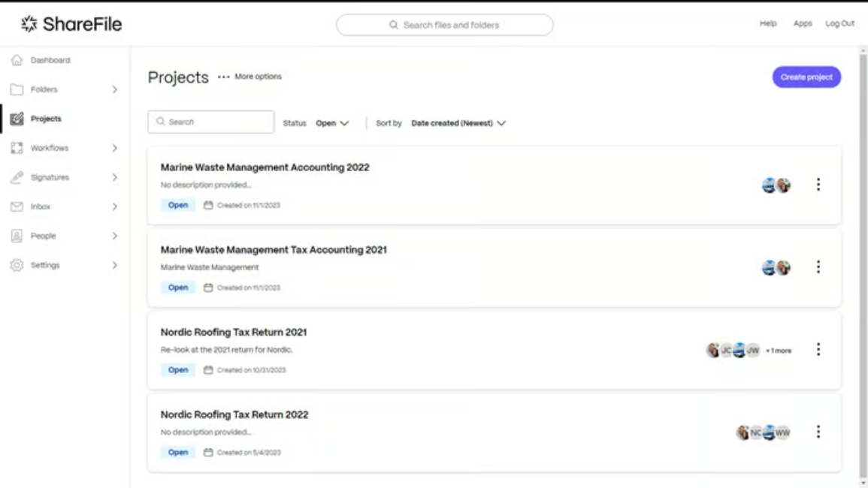Click member avatars on Marine Waste Management Tax Accounting 2021
Image resolution: width=868 pixels, height=488 pixels.
pos(776,268)
